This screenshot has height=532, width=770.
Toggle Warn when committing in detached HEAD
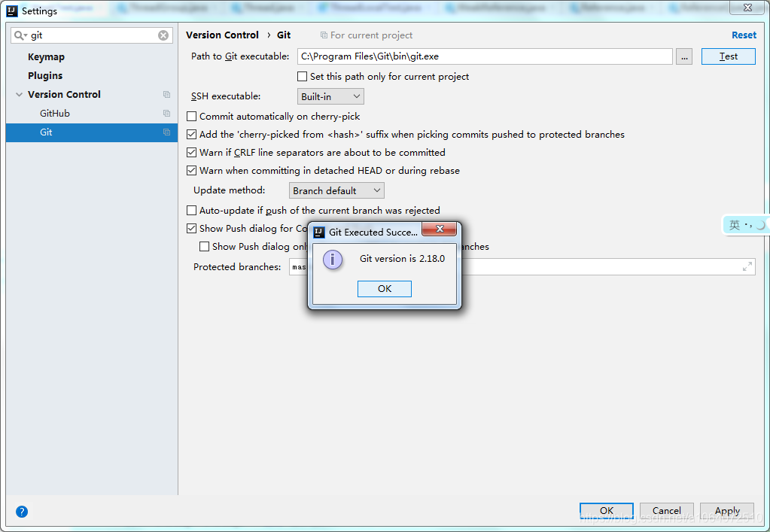point(191,171)
